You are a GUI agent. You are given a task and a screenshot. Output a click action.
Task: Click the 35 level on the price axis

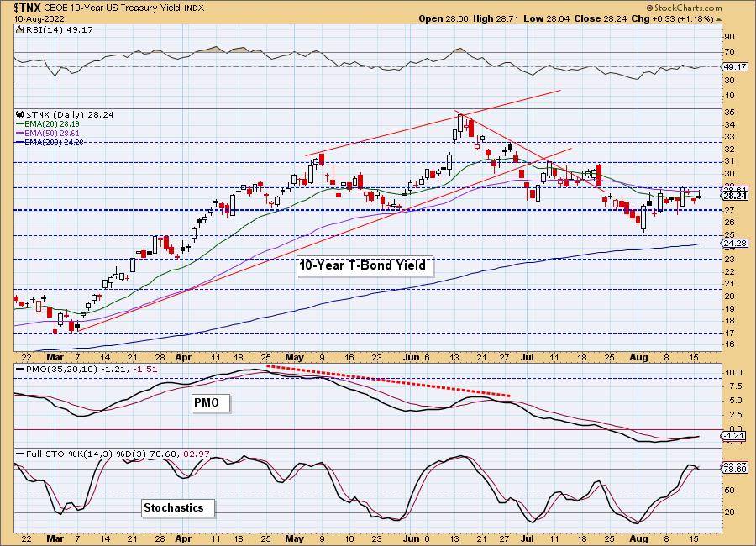click(729, 113)
